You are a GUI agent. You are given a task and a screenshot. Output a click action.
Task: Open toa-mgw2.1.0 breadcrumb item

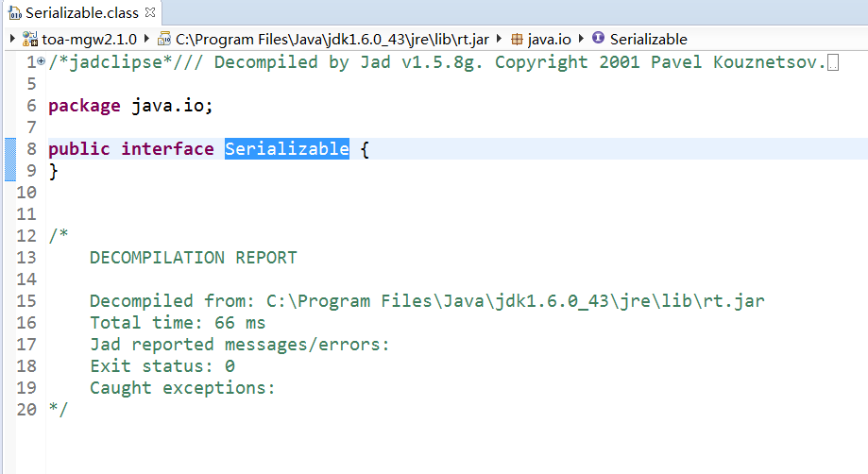pos(89,40)
